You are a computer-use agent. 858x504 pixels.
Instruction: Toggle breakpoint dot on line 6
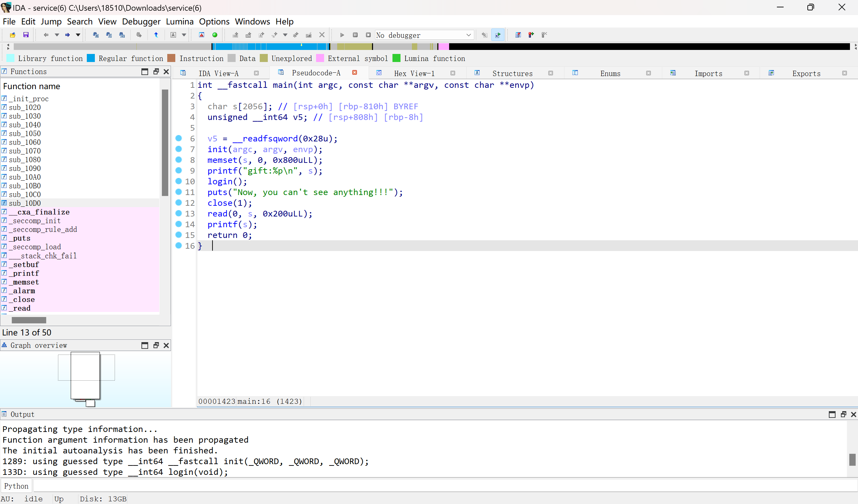178,138
